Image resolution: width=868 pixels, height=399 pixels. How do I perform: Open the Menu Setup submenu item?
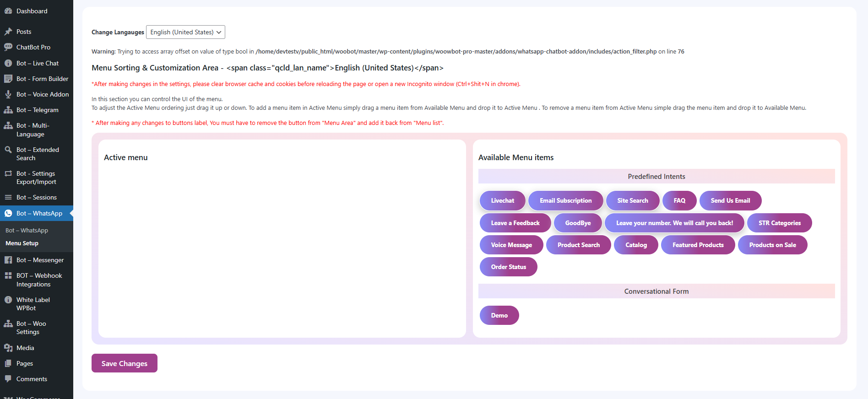[22, 243]
